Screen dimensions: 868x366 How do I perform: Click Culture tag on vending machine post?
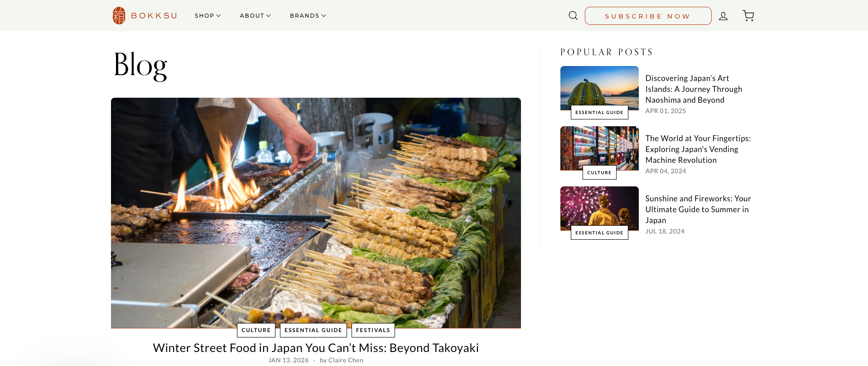coord(599,172)
